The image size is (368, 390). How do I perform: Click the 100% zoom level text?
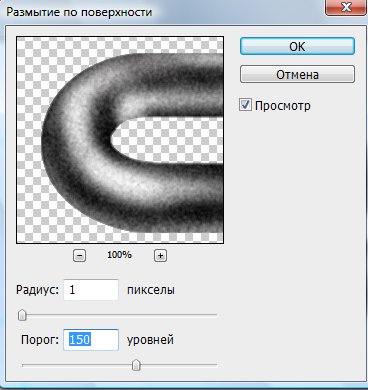tap(119, 255)
